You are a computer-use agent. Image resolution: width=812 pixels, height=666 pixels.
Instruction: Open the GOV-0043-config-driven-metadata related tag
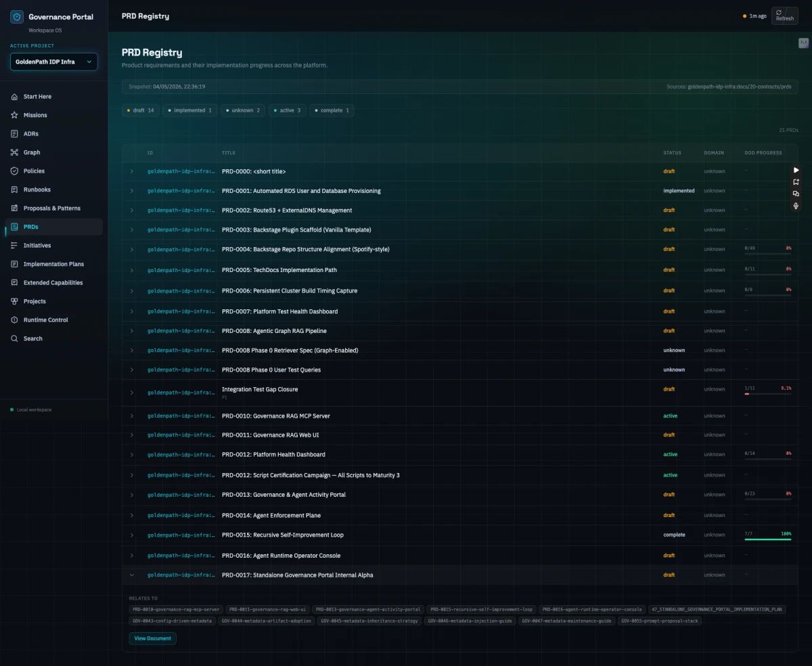(173, 621)
